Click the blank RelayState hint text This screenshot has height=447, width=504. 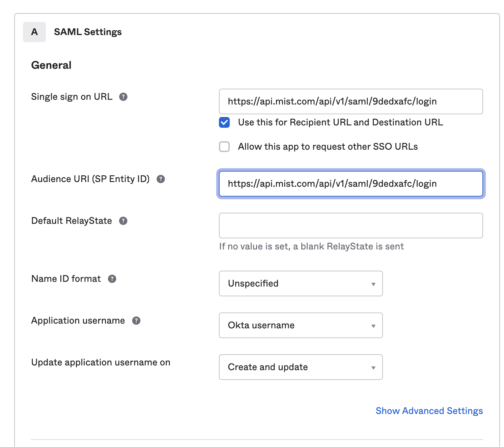click(x=311, y=246)
